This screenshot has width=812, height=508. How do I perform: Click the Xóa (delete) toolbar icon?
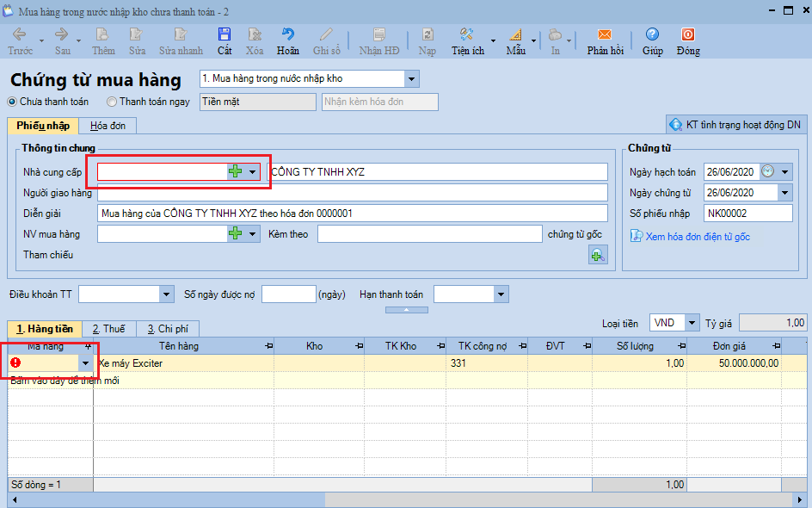pos(255,34)
